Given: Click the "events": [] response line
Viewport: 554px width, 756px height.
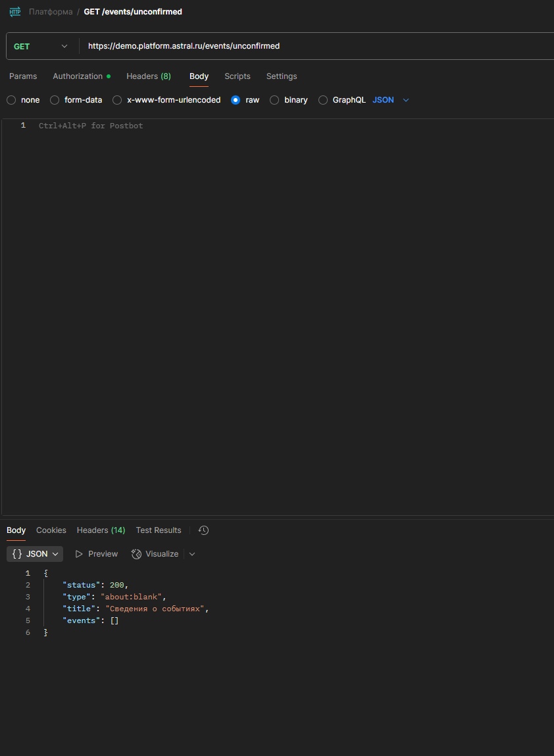Looking at the screenshot, I should coord(91,620).
